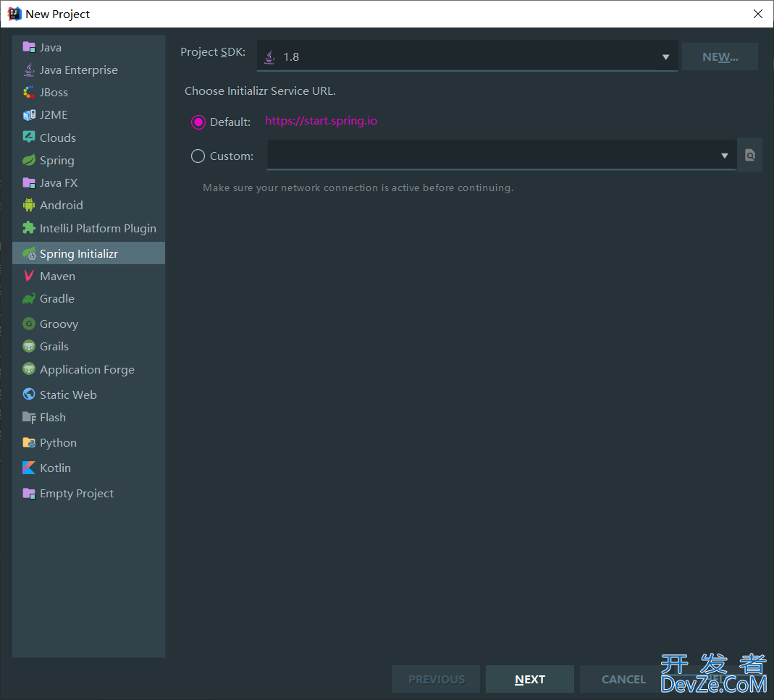Click the browse icon beside Custom URL field
774x700 pixels.
coord(750,156)
